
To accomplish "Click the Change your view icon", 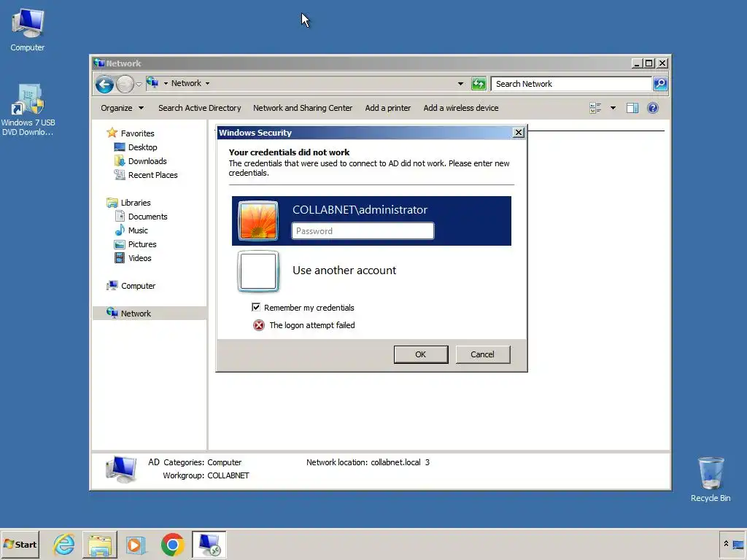I will [595, 108].
